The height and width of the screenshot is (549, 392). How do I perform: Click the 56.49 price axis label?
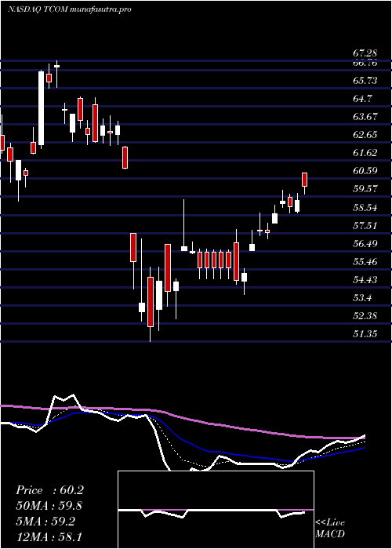pos(365,243)
